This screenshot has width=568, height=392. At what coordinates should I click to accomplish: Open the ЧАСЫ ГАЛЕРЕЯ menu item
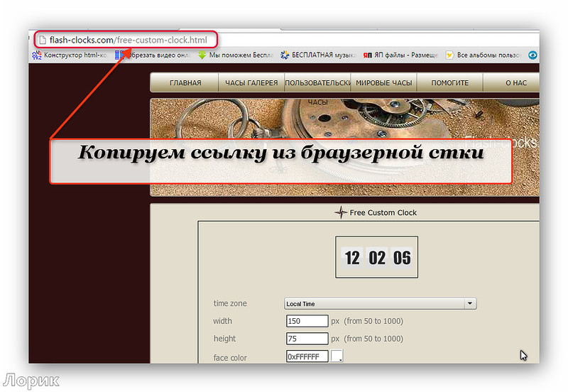click(251, 83)
